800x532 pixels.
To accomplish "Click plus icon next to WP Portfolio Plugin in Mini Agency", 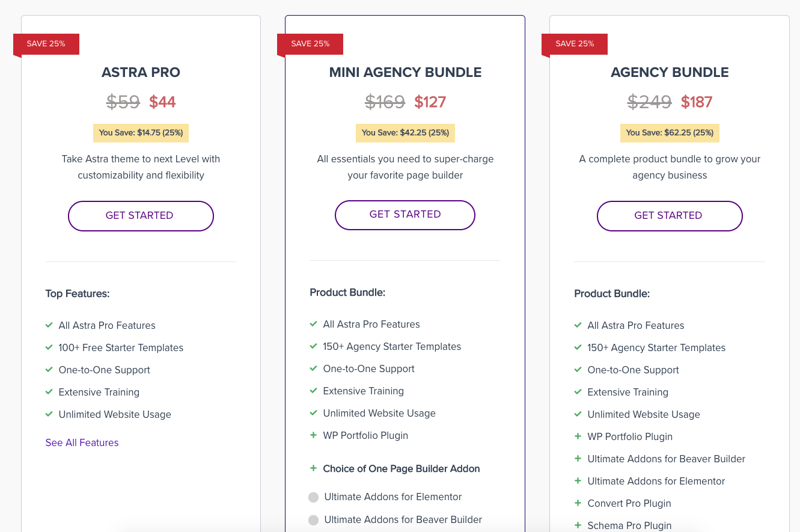I will click(x=313, y=435).
